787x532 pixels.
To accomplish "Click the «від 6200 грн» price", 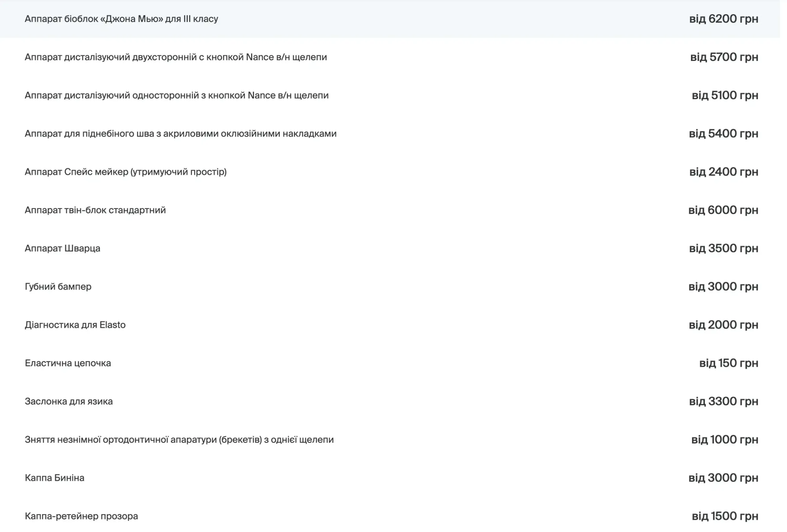I will [723, 19].
